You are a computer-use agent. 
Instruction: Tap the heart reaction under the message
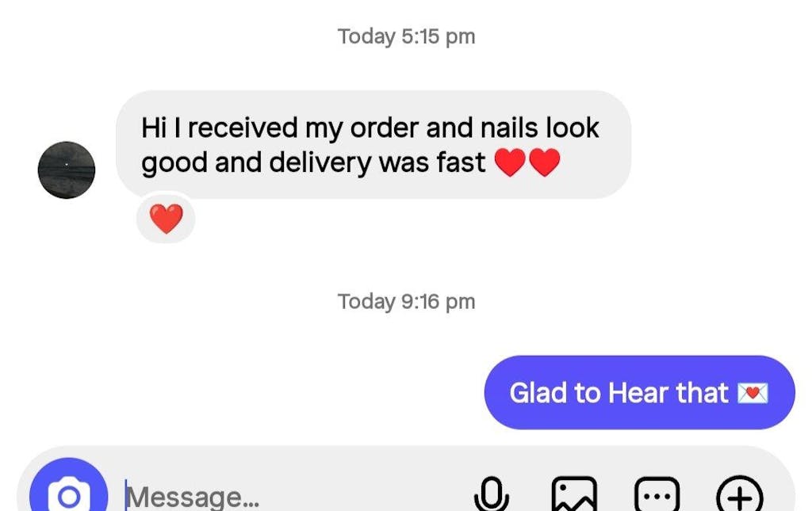[x=166, y=219]
